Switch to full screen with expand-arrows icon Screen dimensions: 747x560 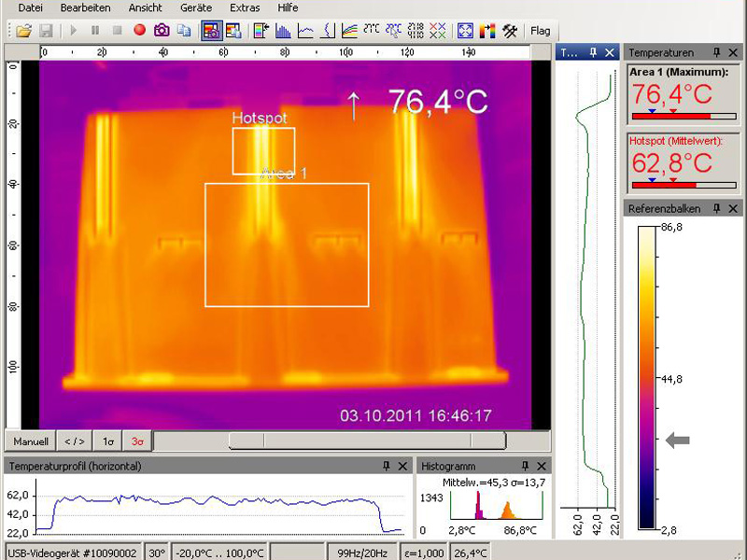(465, 31)
